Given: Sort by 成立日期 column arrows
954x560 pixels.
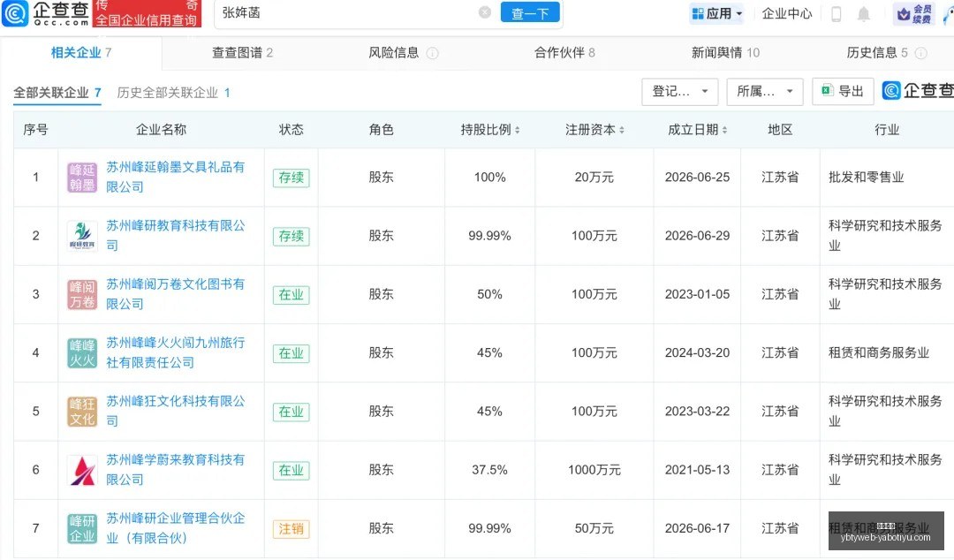Looking at the screenshot, I should point(724,130).
